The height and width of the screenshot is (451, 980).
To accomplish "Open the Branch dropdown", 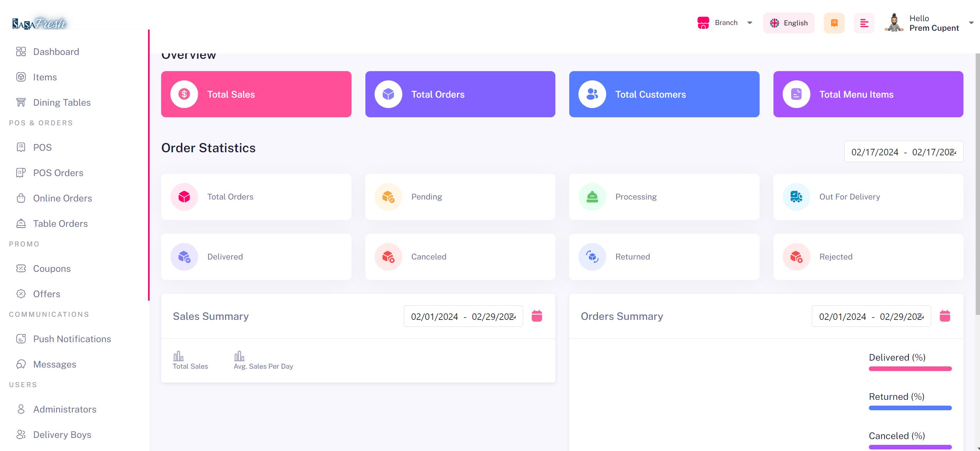I will pos(725,23).
